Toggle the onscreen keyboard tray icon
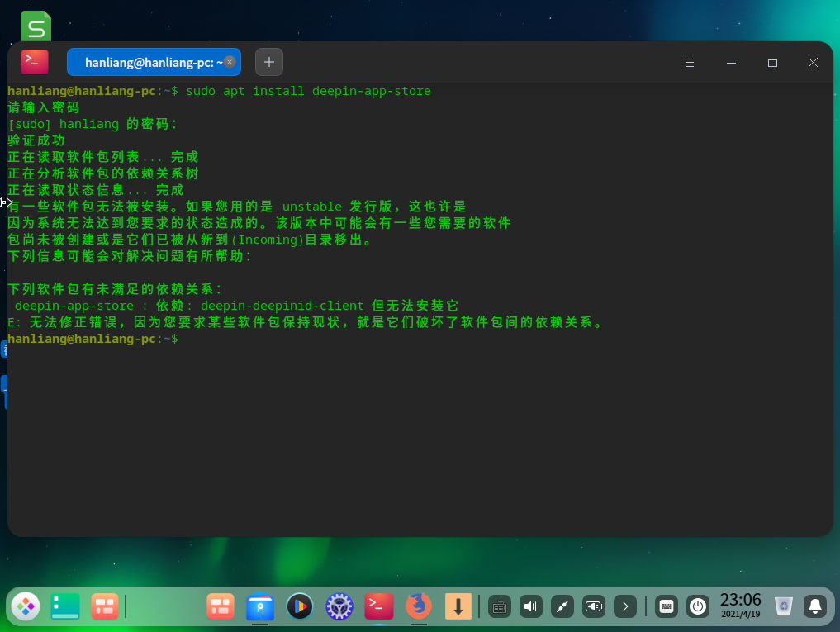Image resolution: width=840 pixels, height=632 pixels. point(667,607)
